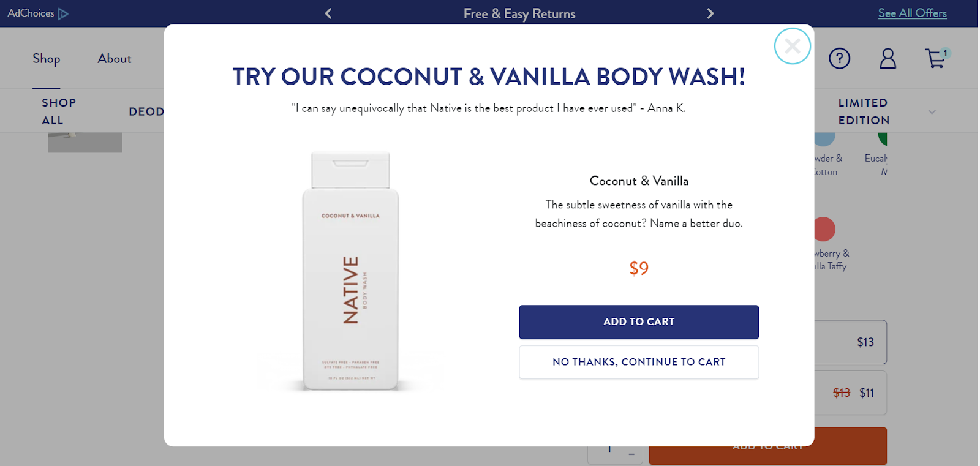Click the AdChoices triangle icon
The height and width of the screenshot is (466, 980).
(x=63, y=13)
